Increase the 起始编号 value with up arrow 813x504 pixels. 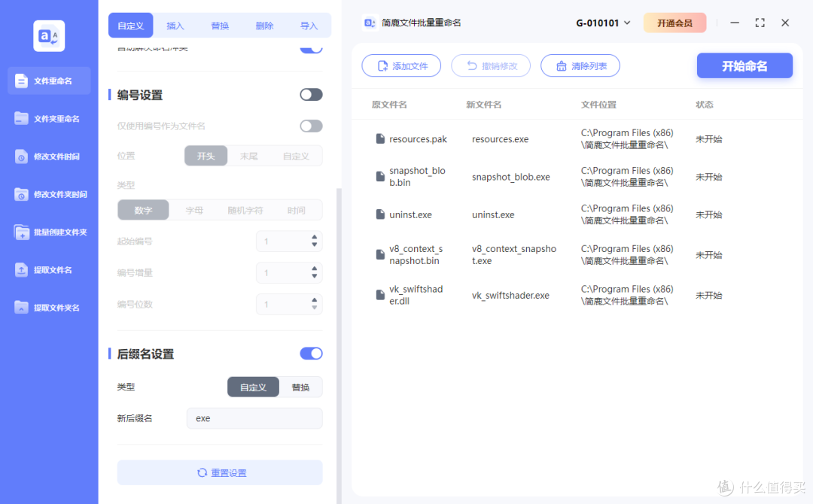314,237
